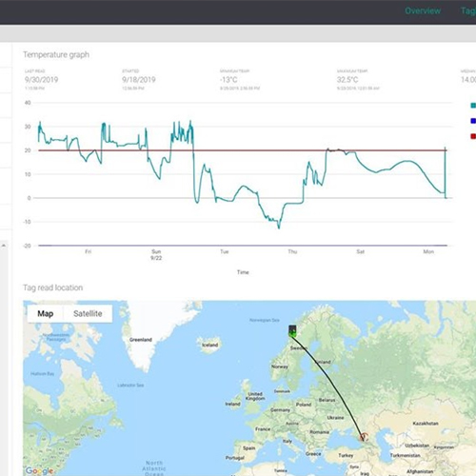Click the France map label
The height and width of the screenshot is (476, 476).
point(263,429)
